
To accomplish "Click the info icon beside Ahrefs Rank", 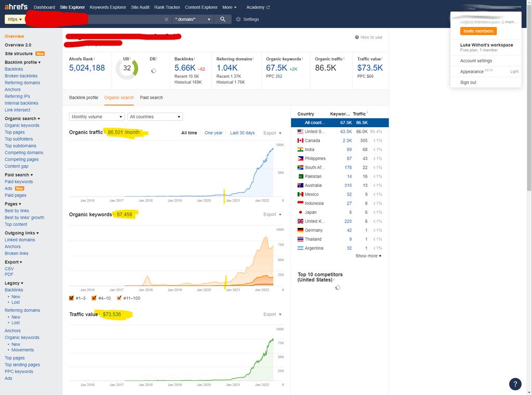I will (x=95, y=58).
